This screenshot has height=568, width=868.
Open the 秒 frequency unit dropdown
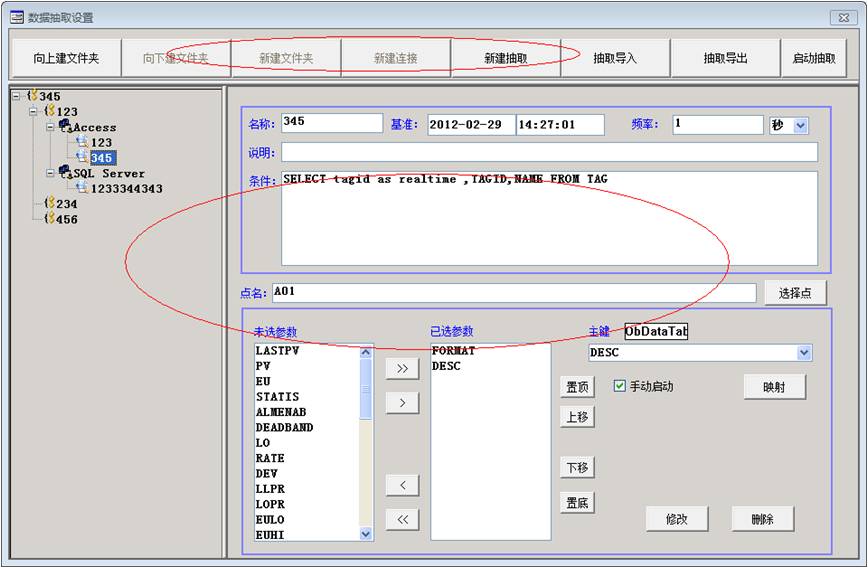click(x=800, y=126)
